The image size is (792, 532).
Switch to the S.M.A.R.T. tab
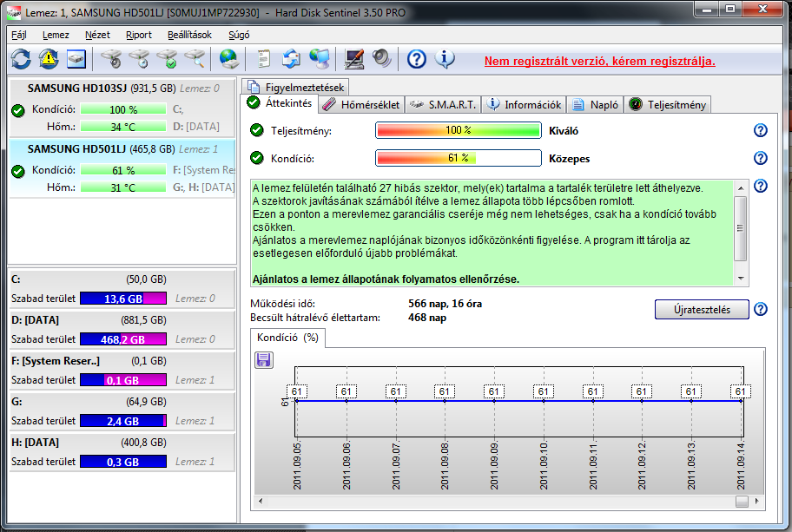(x=443, y=104)
